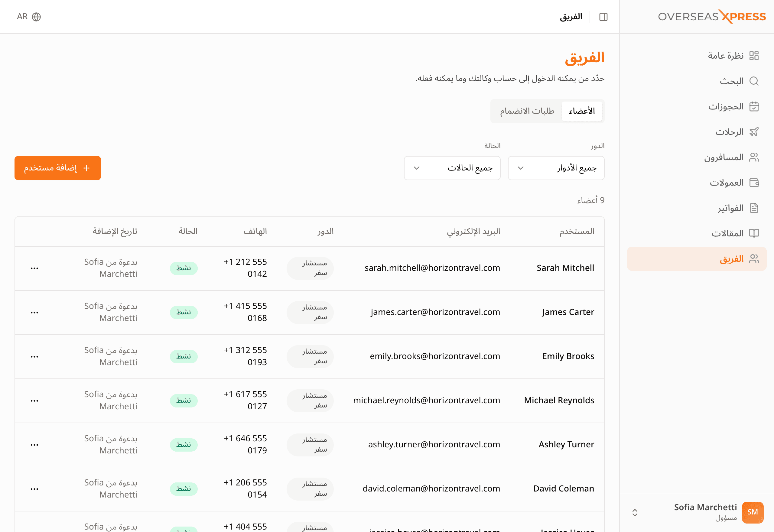
Task: Click james.carter@horizontravel.com email
Action: pos(435,312)
